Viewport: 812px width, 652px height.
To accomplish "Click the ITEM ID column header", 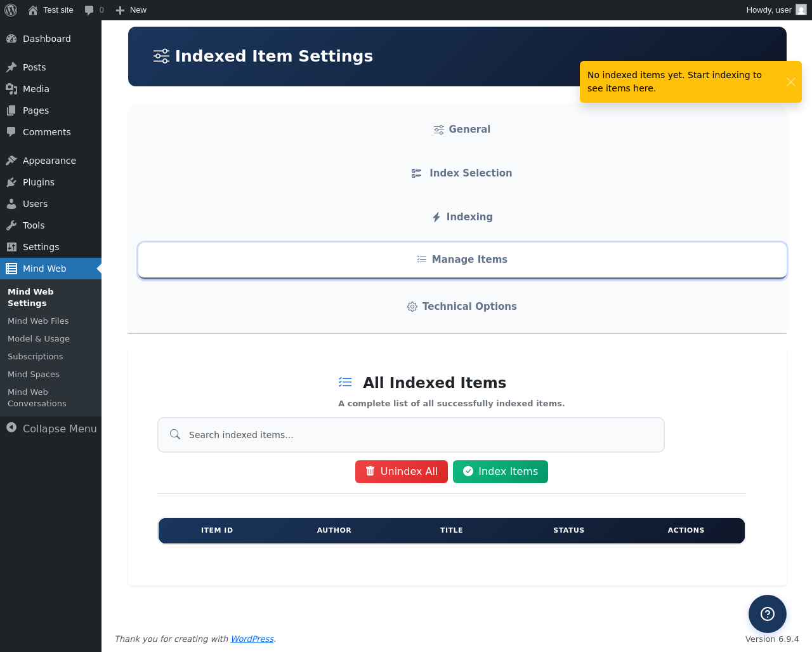I will [x=217, y=531].
